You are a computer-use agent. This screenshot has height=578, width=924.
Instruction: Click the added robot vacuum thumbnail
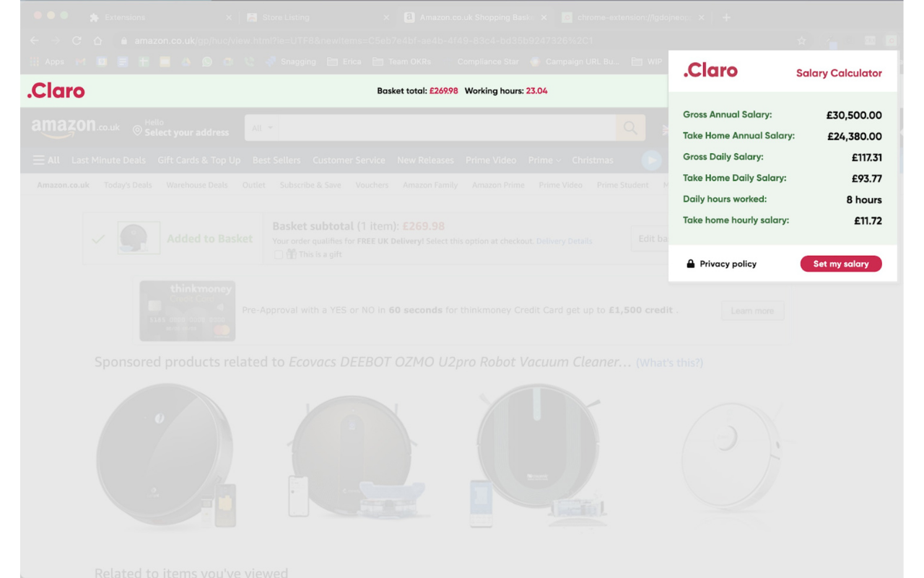139,238
